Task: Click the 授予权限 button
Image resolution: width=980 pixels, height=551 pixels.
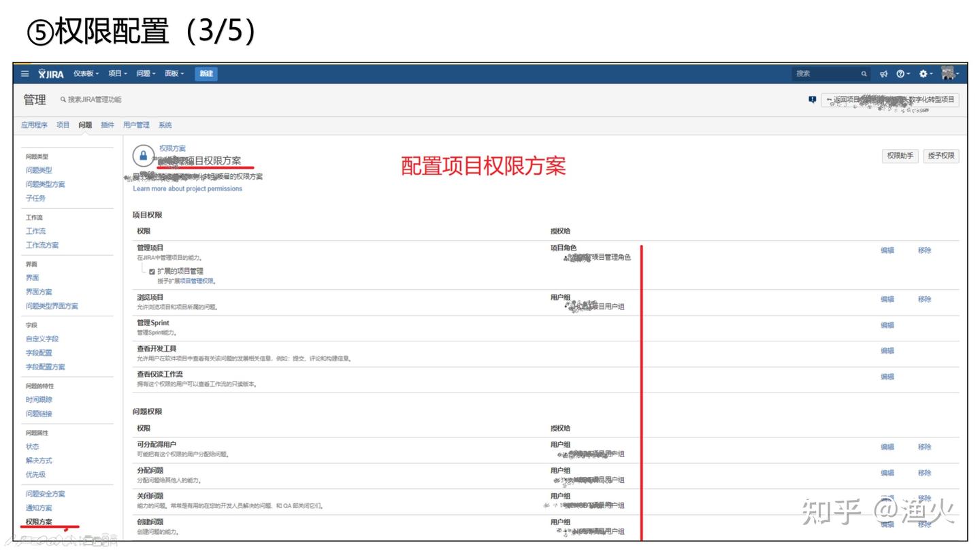Action: [x=942, y=156]
